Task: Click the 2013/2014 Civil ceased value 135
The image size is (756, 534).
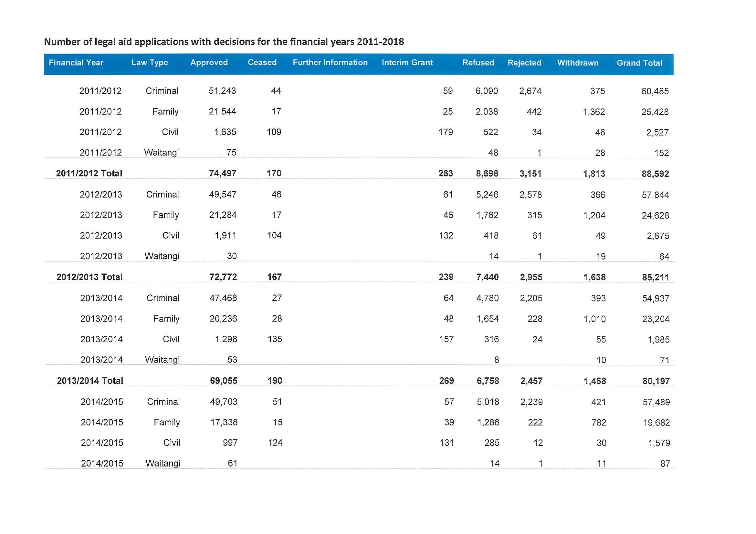Action: (x=275, y=339)
